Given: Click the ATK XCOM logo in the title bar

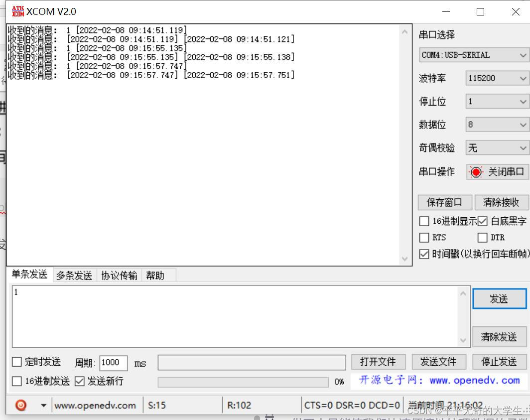Looking at the screenshot, I should (x=17, y=11).
